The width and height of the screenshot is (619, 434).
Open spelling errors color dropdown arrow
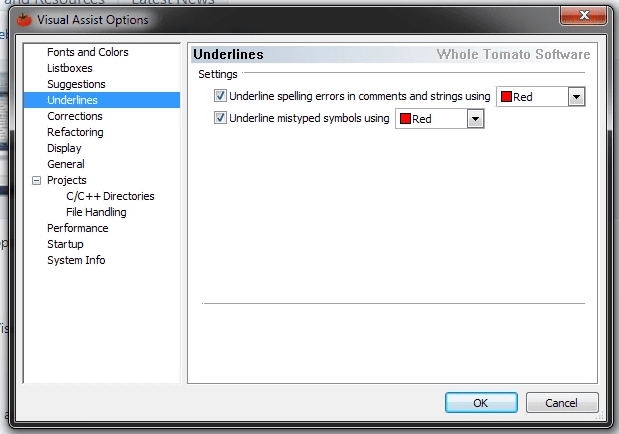[576, 97]
